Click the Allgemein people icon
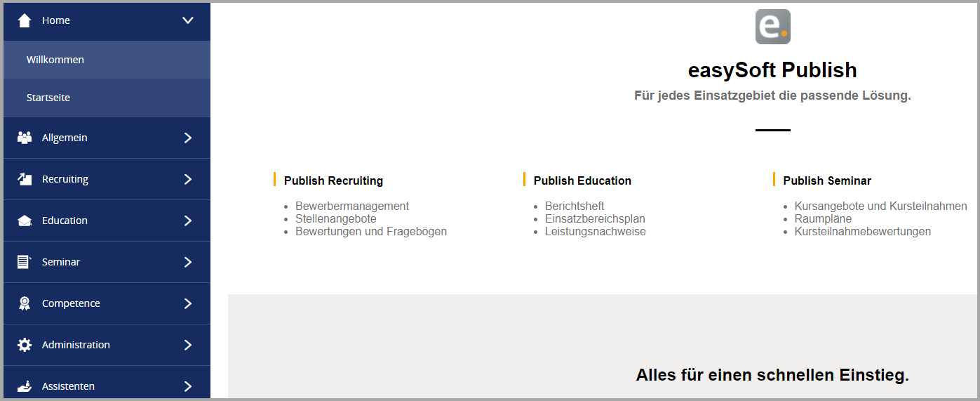Viewport: 980px width, 401px height. [x=25, y=138]
